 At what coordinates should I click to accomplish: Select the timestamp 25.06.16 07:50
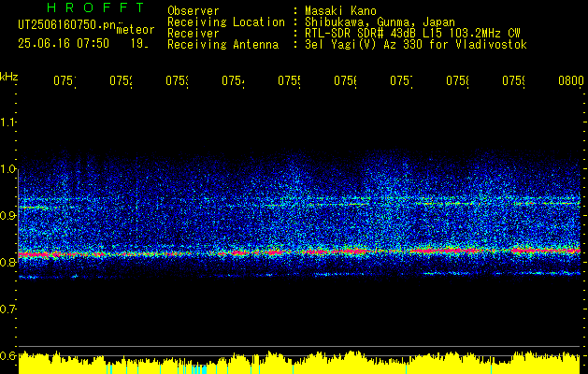[x=64, y=44]
